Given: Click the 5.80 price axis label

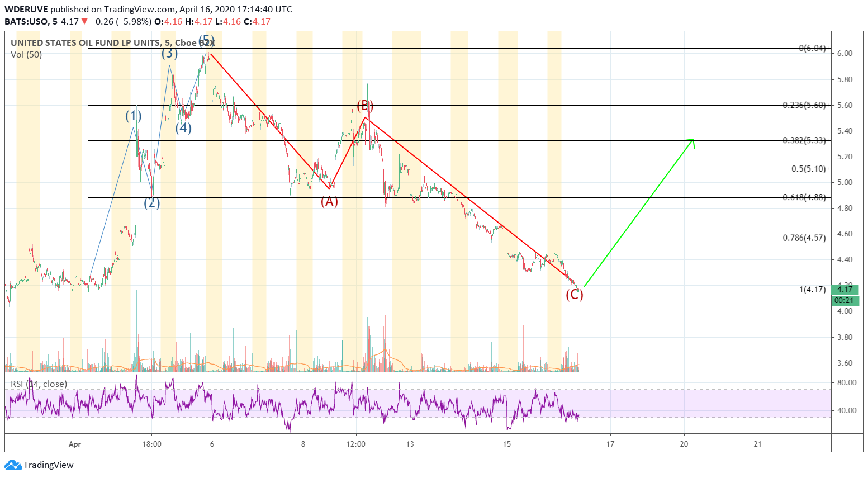Looking at the screenshot, I should [845, 79].
